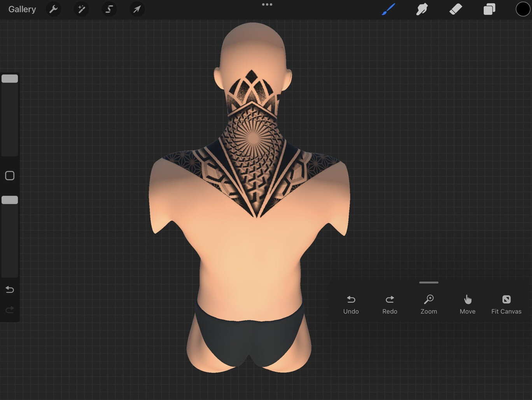Image resolution: width=532 pixels, height=400 pixels.
Task: Open the three-dot menu at top center
Action: [267, 5]
